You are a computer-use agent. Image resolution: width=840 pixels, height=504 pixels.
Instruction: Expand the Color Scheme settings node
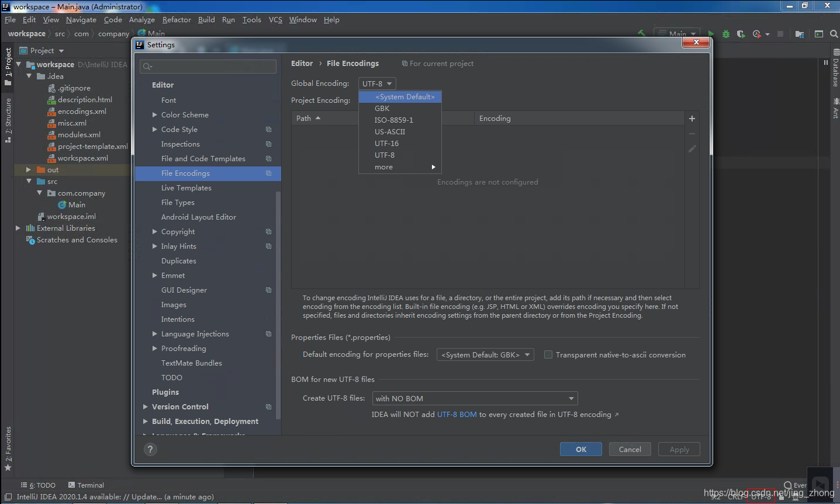155,115
